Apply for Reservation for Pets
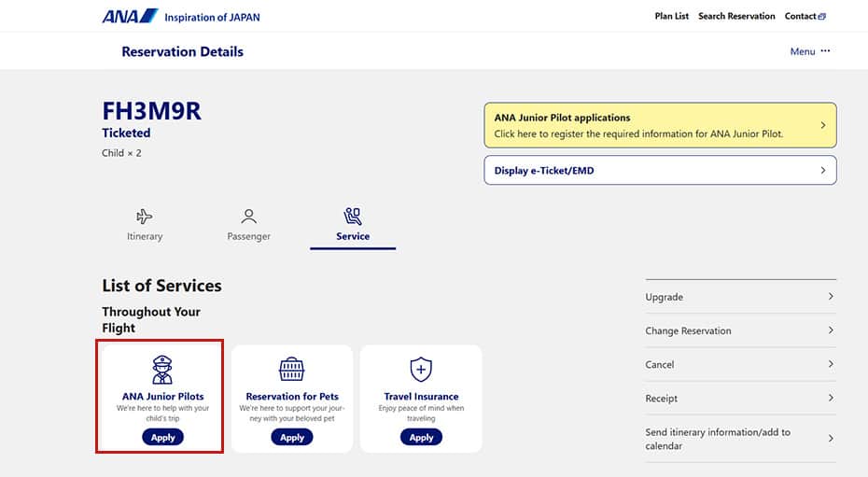This screenshot has height=477, width=868. pos(292,437)
